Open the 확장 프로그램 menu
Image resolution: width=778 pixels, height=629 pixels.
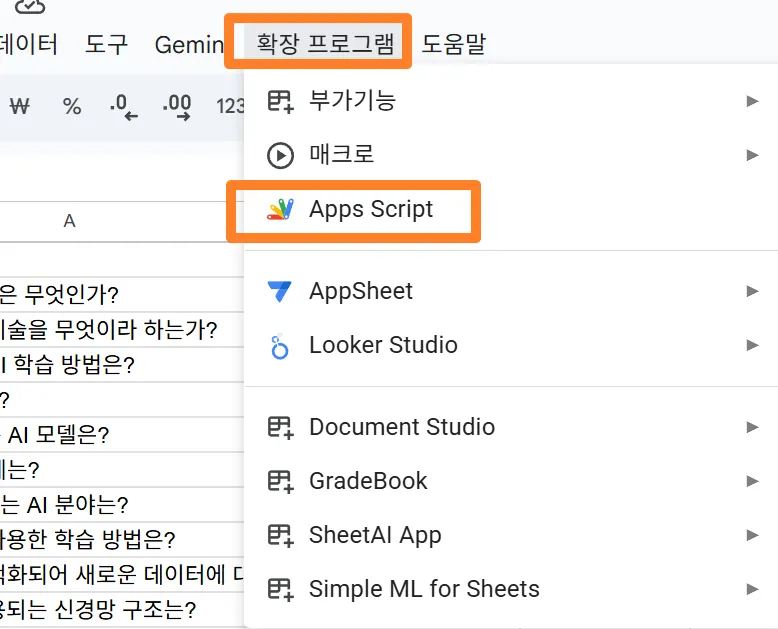click(318, 44)
